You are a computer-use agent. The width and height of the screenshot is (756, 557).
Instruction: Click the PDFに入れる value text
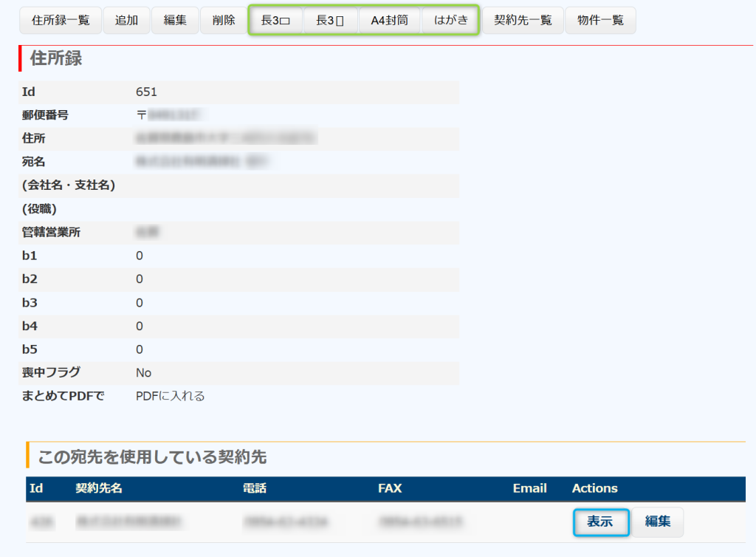tap(170, 396)
